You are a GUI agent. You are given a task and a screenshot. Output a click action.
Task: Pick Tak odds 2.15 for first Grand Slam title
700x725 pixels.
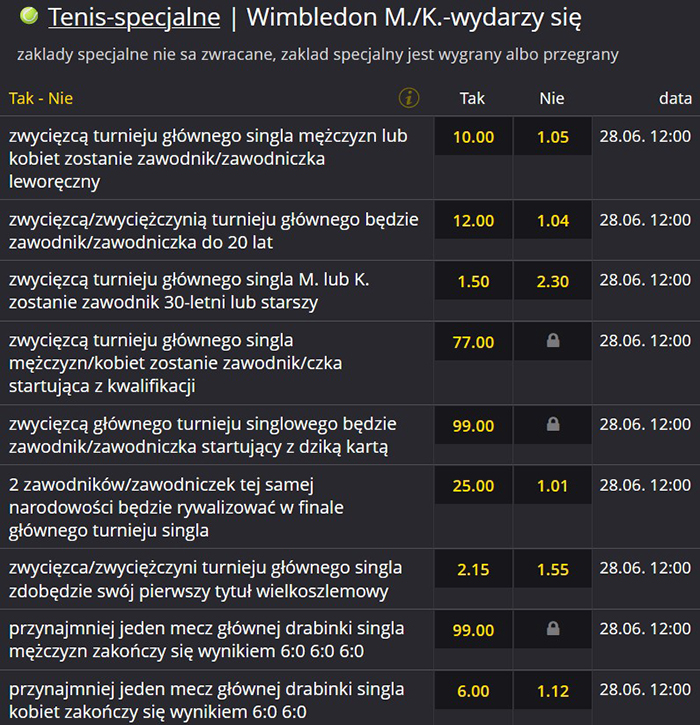click(x=473, y=570)
